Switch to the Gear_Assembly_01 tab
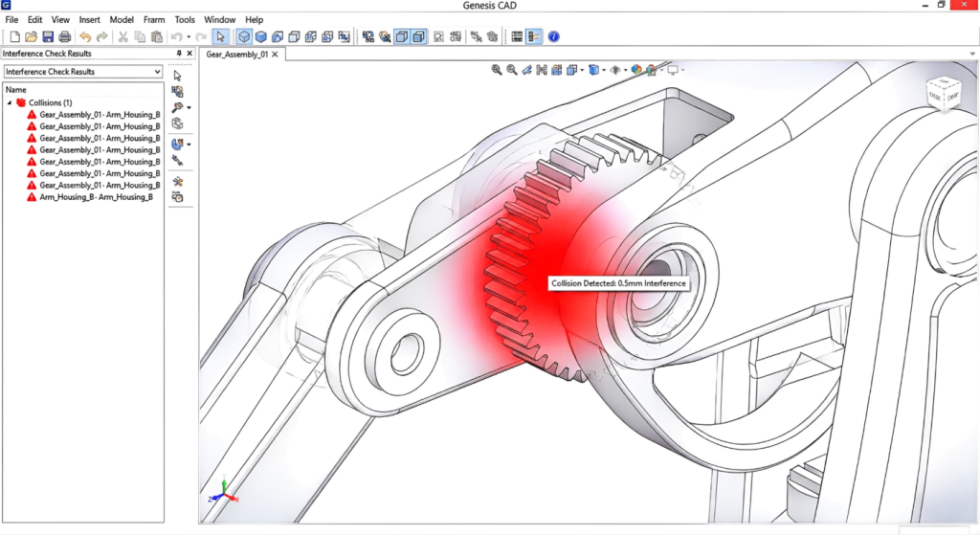The height and width of the screenshot is (535, 980). coord(237,55)
